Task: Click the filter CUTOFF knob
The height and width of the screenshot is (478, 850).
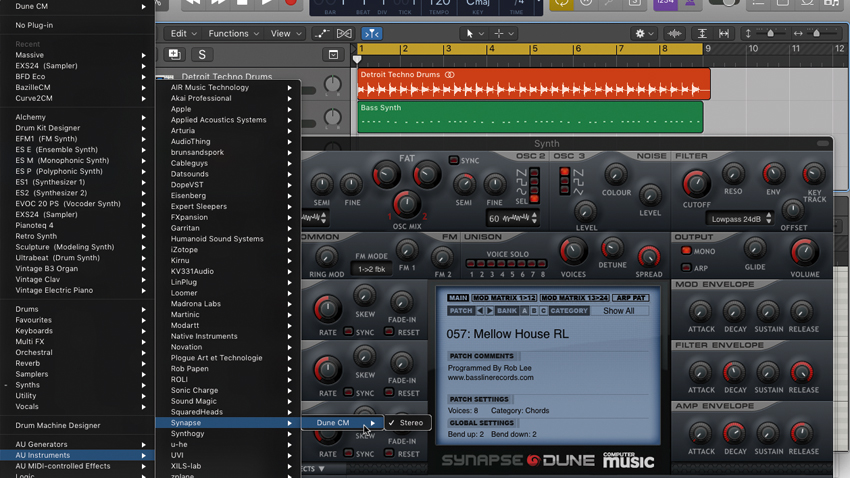Action: [x=696, y=184]
